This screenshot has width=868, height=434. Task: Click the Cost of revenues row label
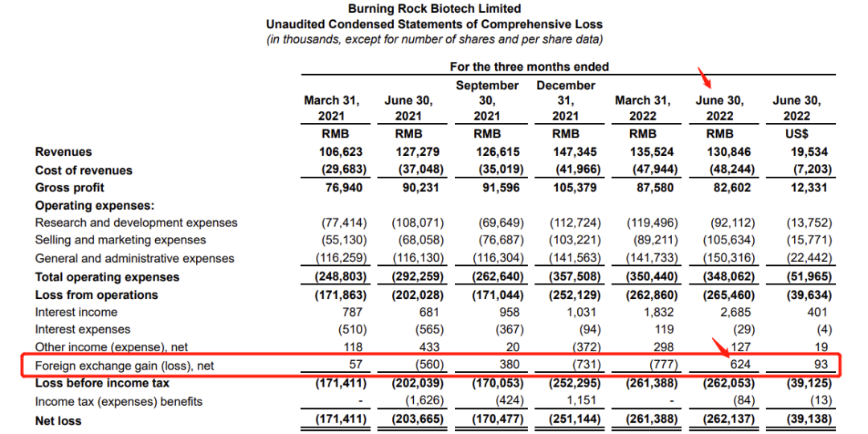point(84,170)
